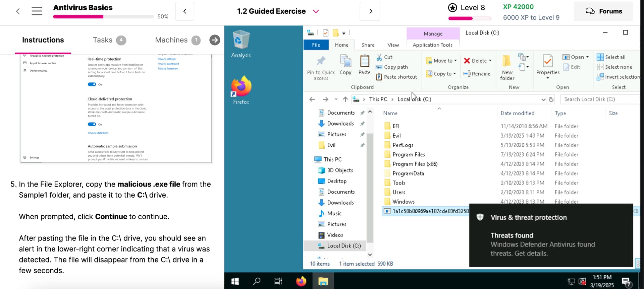Viewport: 644px width, 289px height.
Task: Click the Level 8 XP progress bar
Action: (x=470, y=18)
